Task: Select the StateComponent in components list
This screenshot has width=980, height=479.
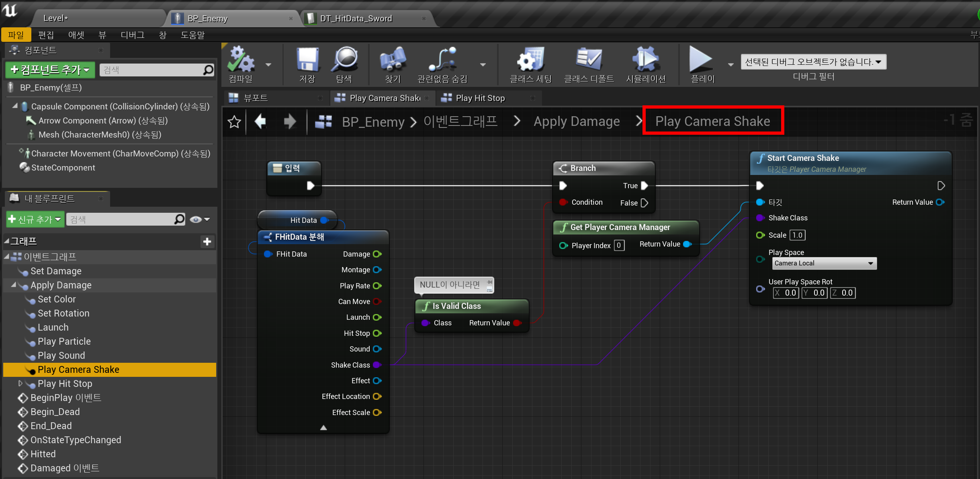Action: [x=63, y=168]
